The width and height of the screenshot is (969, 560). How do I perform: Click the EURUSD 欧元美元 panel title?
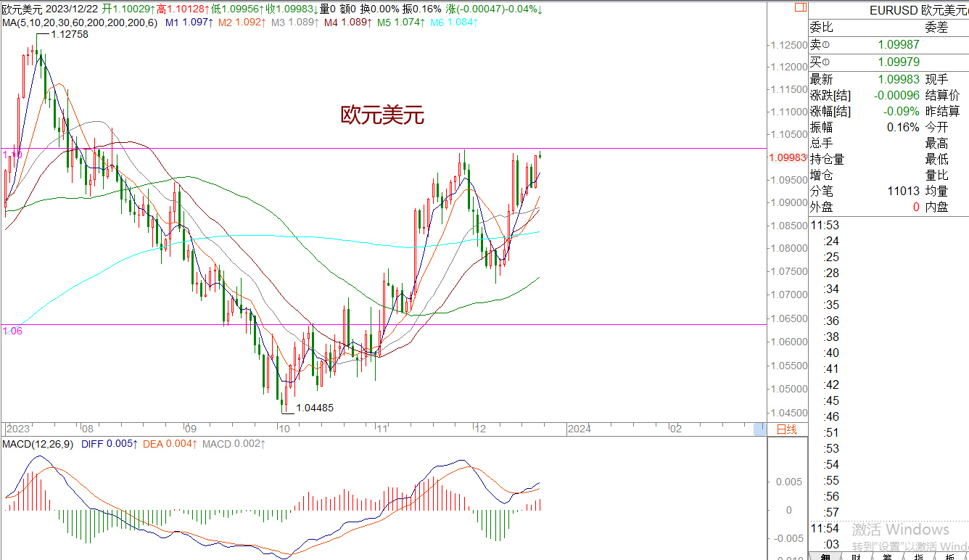tap(918, 10)
